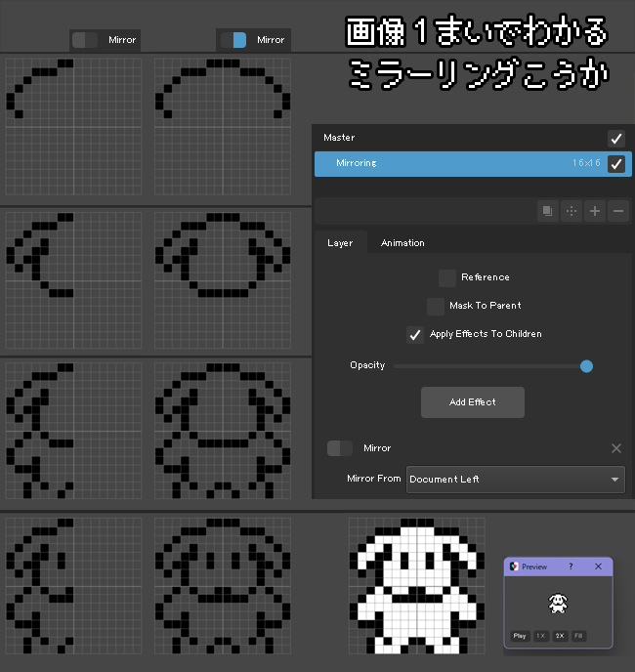Select the Mirroring layer row
The image size is (635, 672).
[x=473, y=164]
